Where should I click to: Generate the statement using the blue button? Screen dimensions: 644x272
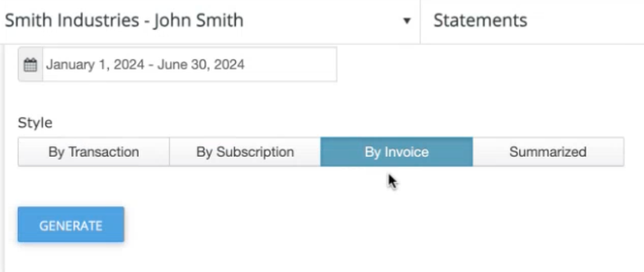[x=70, y=225]
